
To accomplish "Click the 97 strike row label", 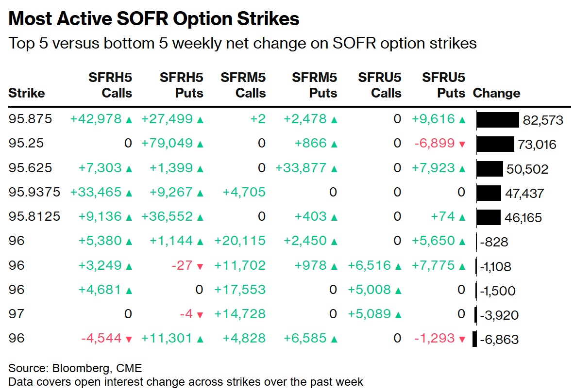I will coord(16,314).
